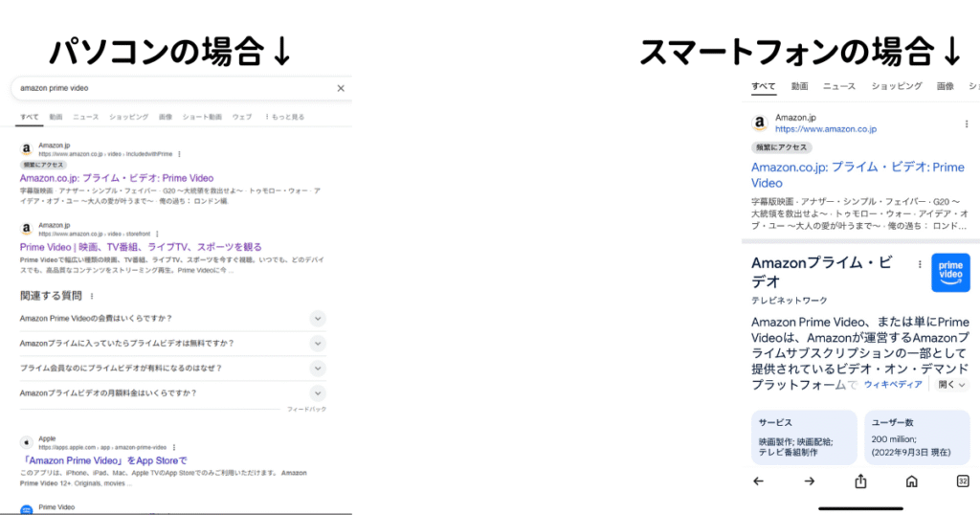Select smartphone すべて tab
The width and height of the screenshot is (980, 515).
[x=763, y=86]
